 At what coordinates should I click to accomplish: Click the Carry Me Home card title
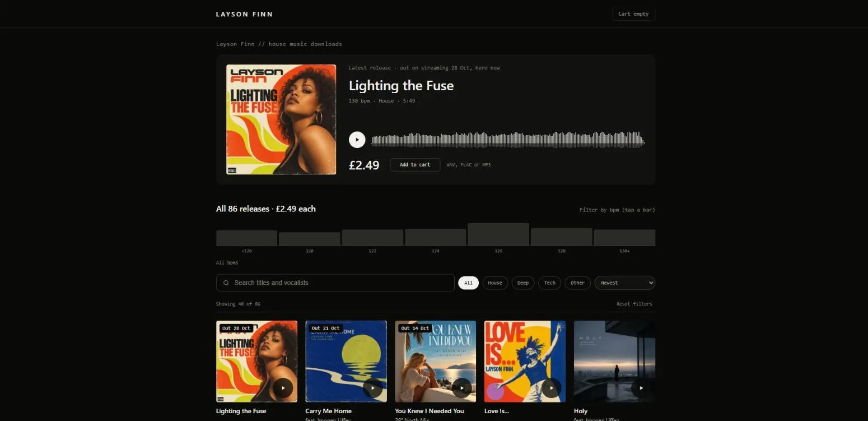click(329, 411)
